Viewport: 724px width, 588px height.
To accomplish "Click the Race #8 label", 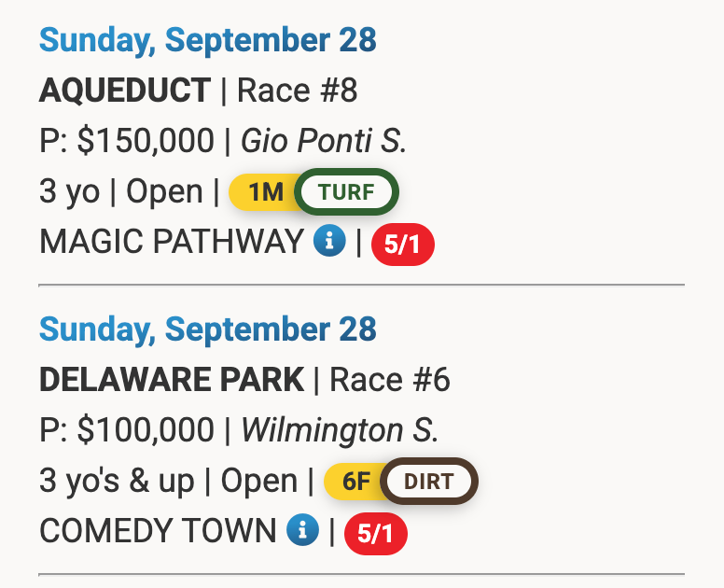I will point(298,91).
